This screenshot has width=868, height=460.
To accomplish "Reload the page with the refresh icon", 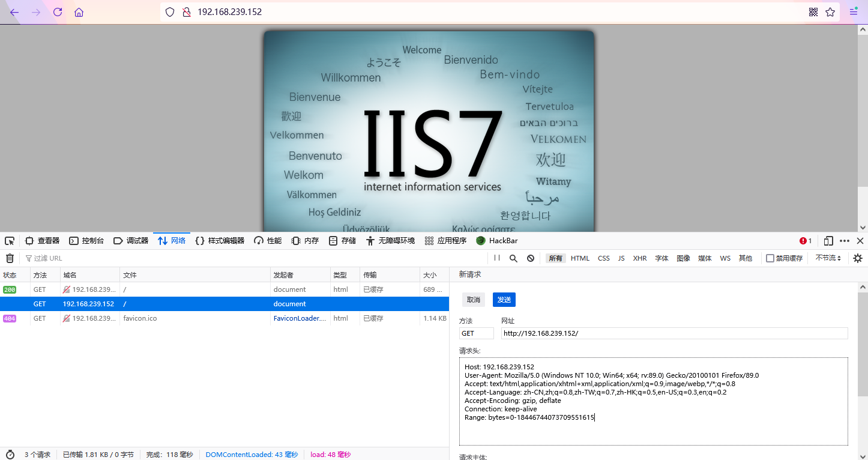I will coord(58,12).
